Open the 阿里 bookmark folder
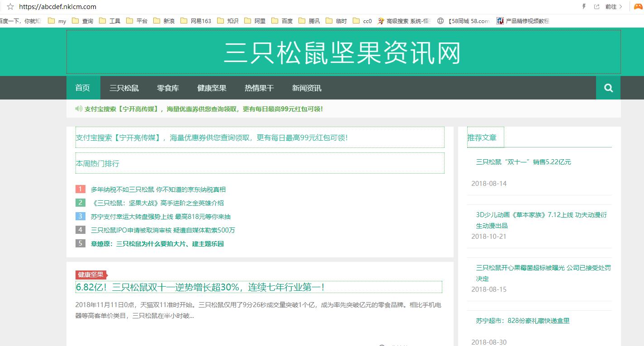The height and width of the screenshot is (346, 644). tap(255, 21)
